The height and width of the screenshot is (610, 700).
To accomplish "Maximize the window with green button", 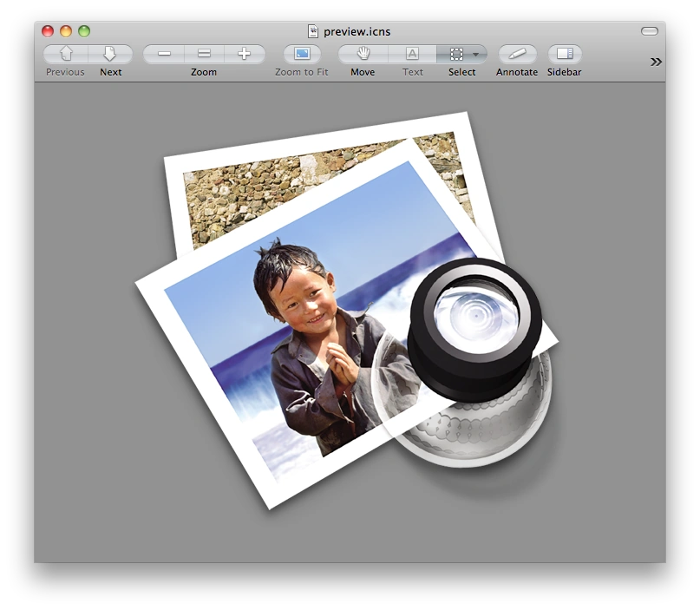I will coord(84,31).
